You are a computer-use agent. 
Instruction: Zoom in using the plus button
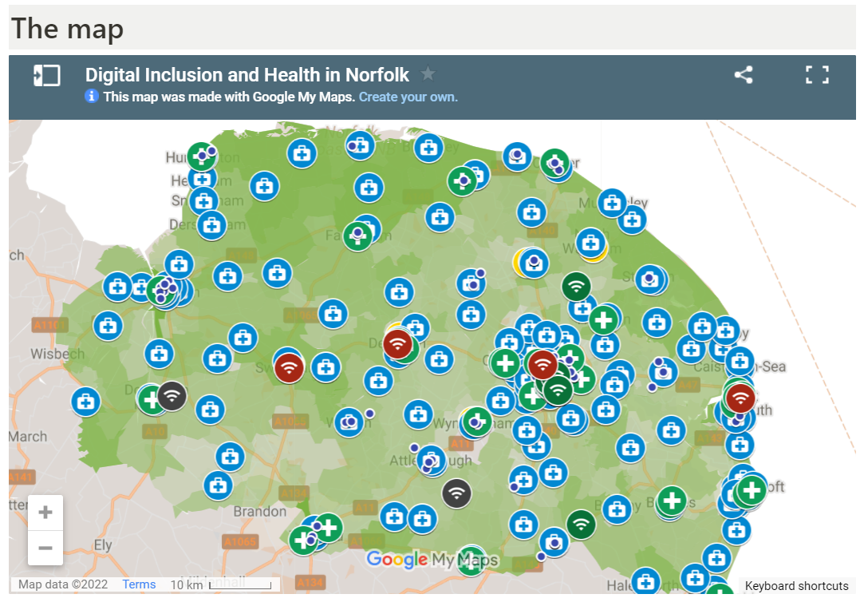pos(45,512)
